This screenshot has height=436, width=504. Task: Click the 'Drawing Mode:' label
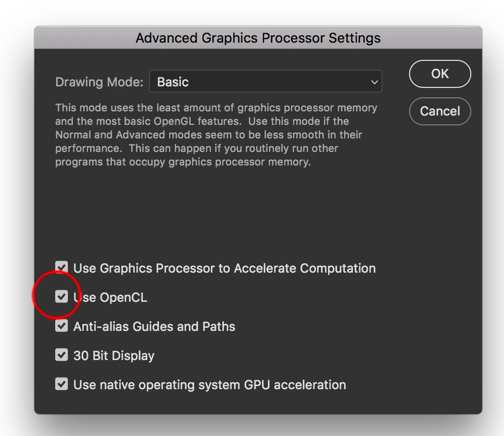coord(99,82)
